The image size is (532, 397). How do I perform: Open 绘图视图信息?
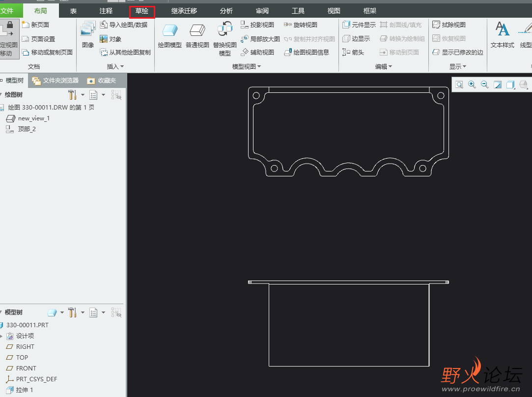(x=307, y=52)
